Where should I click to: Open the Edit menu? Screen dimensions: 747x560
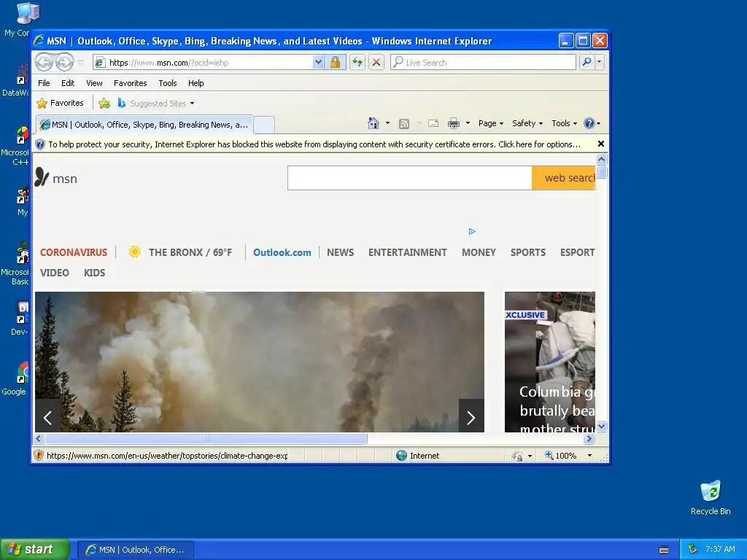[68, 83]
